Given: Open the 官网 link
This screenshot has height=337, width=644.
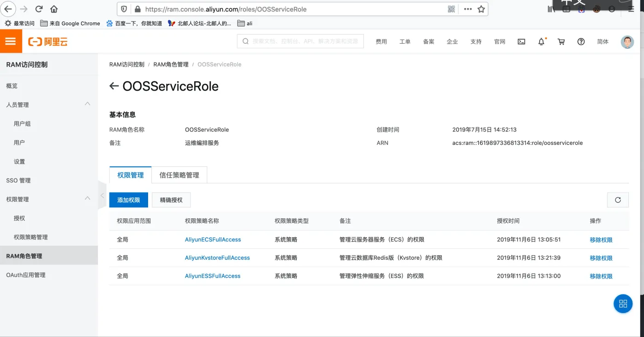Looking at the screenshot, I should coord(500,41).
